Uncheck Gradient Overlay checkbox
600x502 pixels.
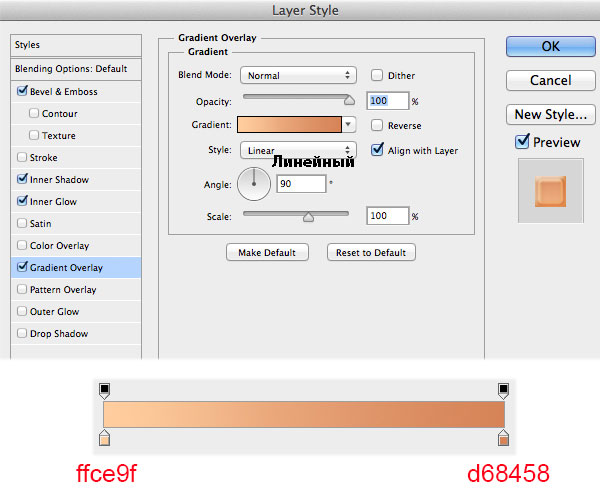[x=22, y=267]
